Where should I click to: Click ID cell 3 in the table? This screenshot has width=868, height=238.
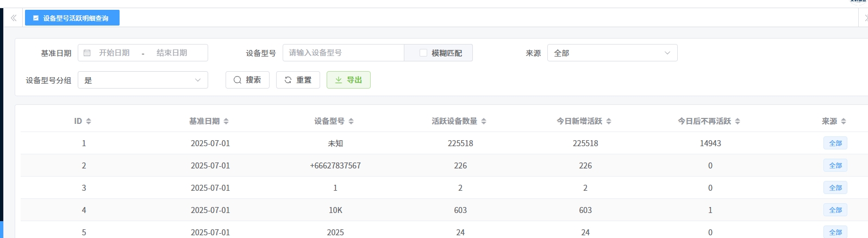pyautogui.click(x=84, y=188)
